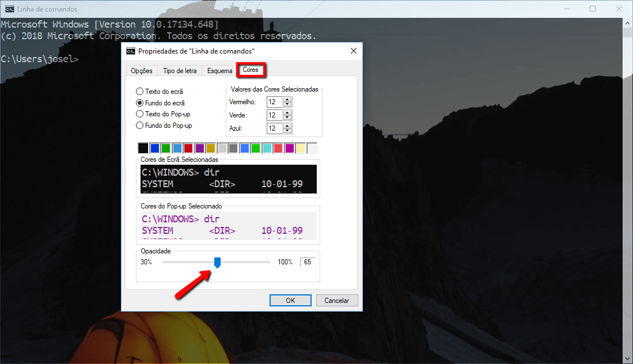
Task: Decrease the Verde value with down arrow
Action: click(x=287, y=117)
